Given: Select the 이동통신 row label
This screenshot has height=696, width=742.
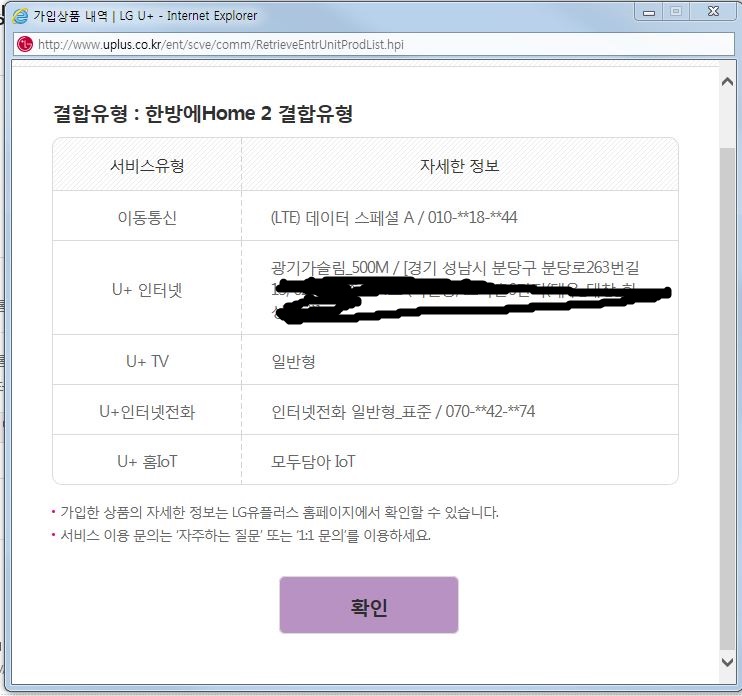Looking at the screenshot, I should pos(147,217).
